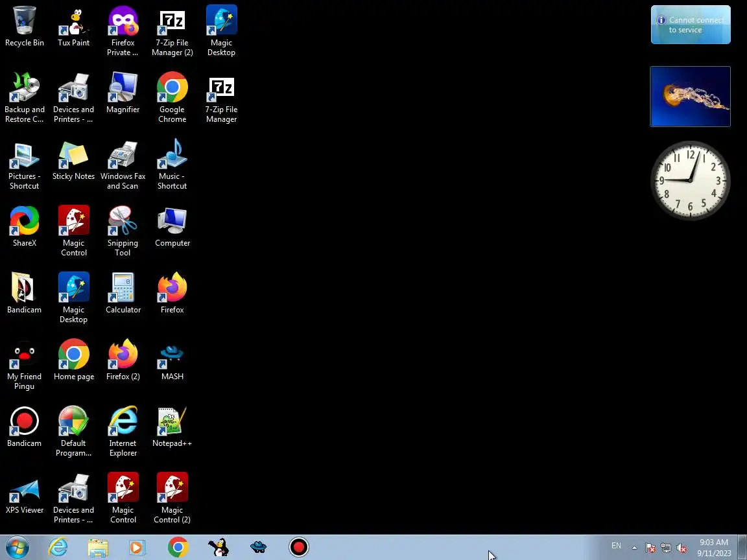
Task: Open the network status tray icon
Action: (666, 548)
